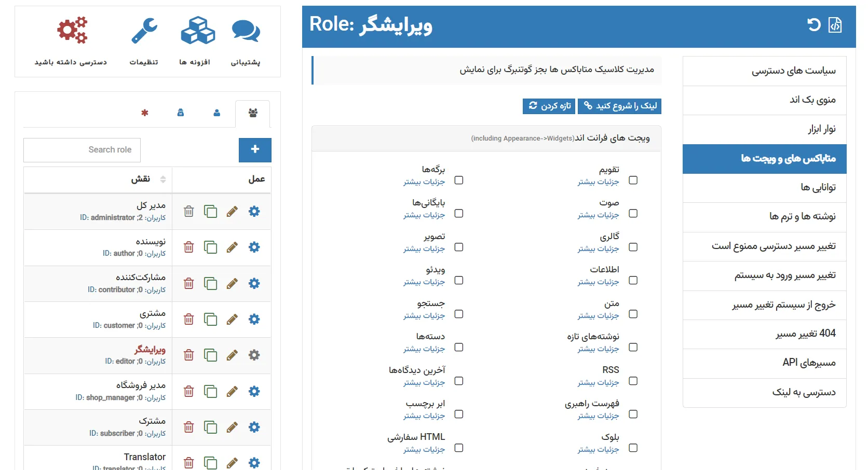868x470 pixels.
Task: Delete the customer role via trash icon
Action: click(189, 319)
